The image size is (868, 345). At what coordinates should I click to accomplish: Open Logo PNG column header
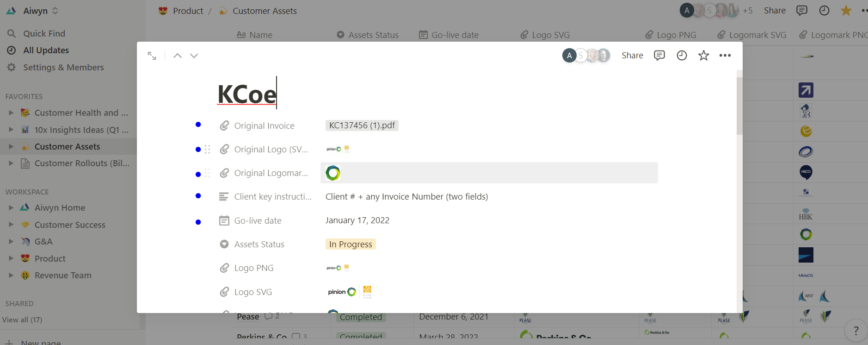click(671, 35)
